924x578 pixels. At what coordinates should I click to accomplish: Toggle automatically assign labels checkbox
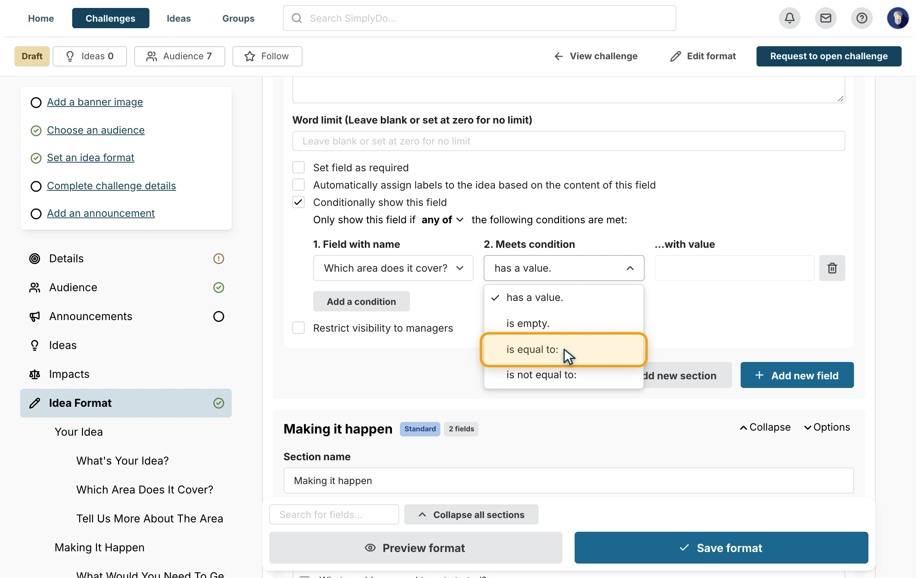(x=298, y=185)
